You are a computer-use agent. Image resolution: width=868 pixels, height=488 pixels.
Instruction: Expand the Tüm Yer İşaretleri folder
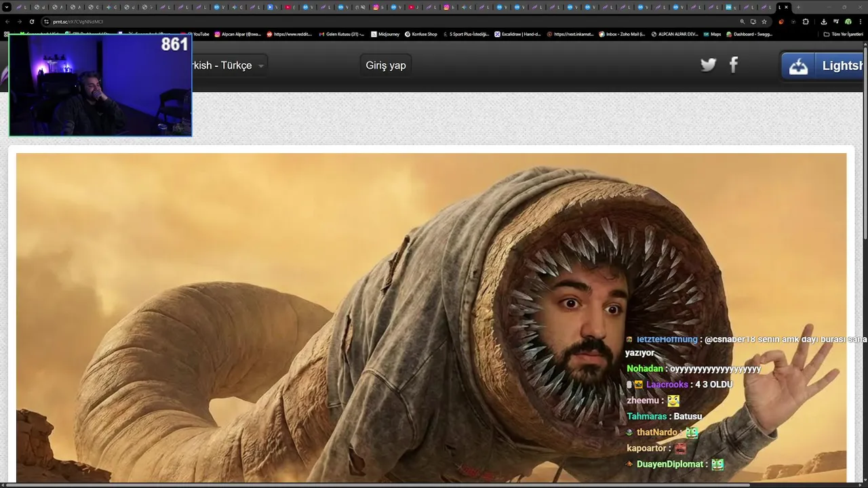point(844,34)
